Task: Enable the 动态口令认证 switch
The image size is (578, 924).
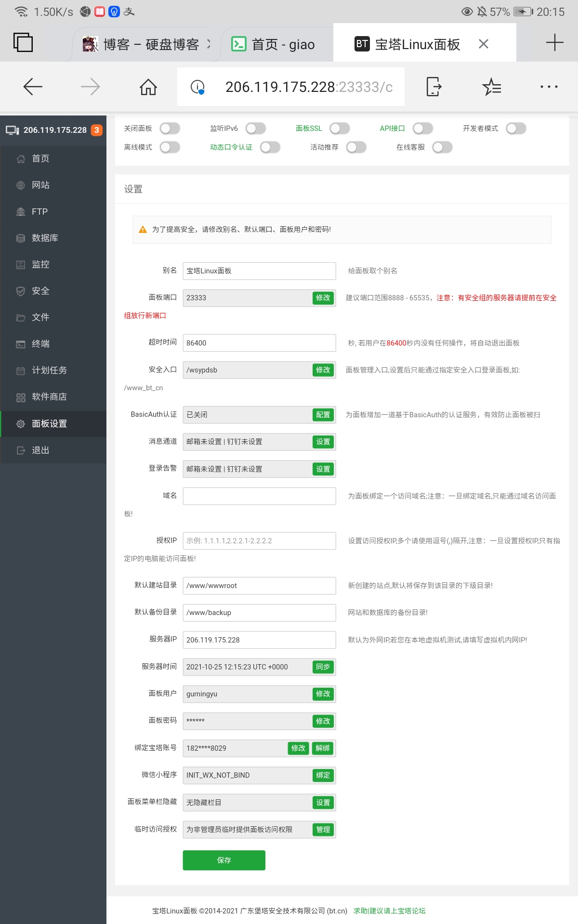Action: point(270,147)
